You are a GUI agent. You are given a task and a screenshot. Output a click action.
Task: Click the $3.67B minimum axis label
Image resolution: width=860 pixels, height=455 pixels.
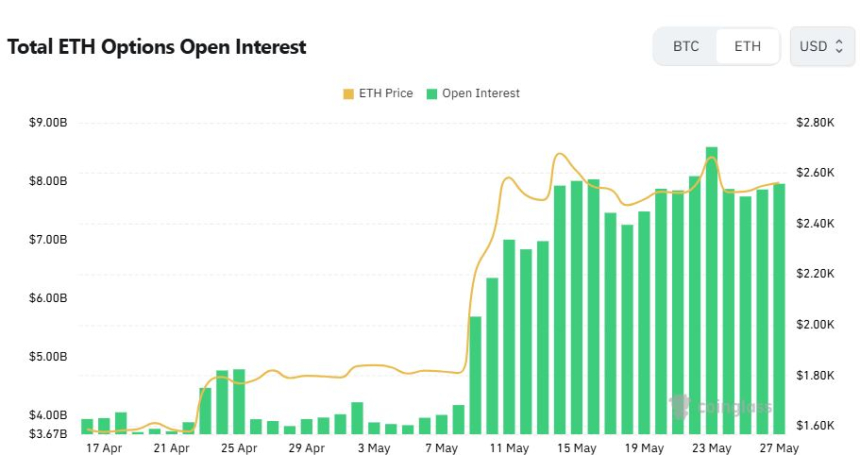(x=48, y=434)
